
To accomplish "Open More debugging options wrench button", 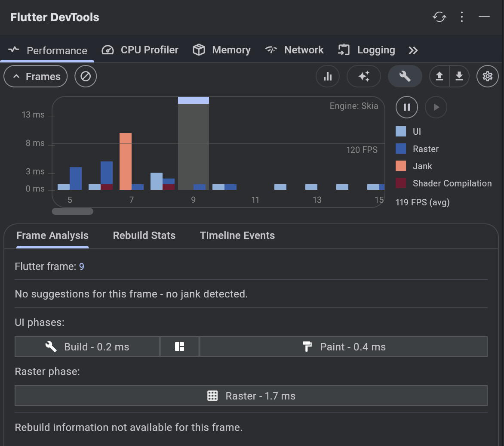I will pyautogui.click(x=405, y=77).
